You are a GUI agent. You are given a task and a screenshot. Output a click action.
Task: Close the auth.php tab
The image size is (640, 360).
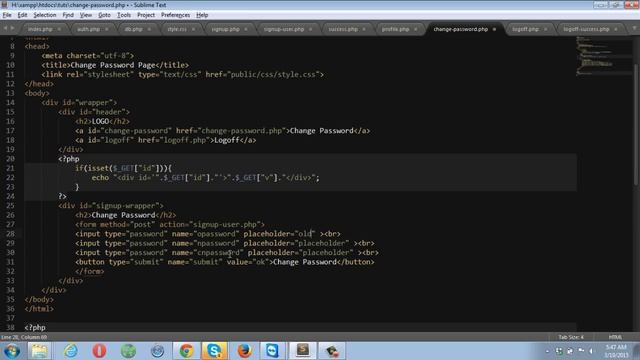pos(107,29)
